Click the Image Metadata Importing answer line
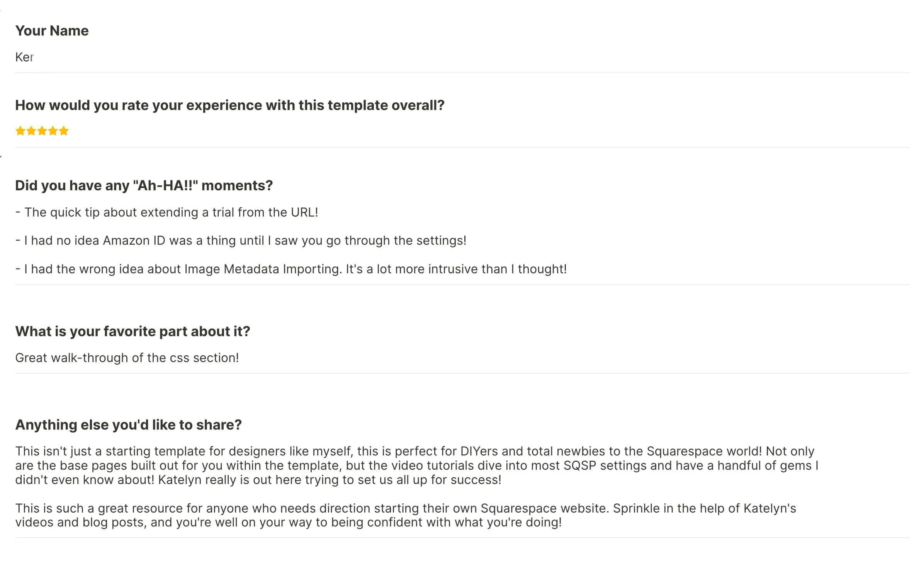 (291, 269)
